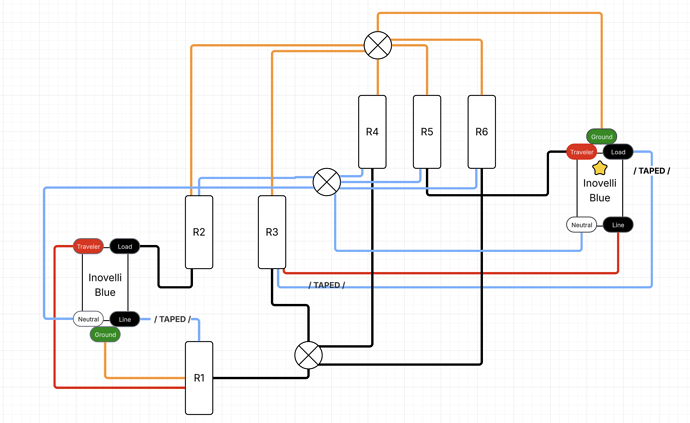This screenshot has width=690, height=423.
Task: Click Neutral terminal on left Inovelli switch
Action: coord(88,319)
